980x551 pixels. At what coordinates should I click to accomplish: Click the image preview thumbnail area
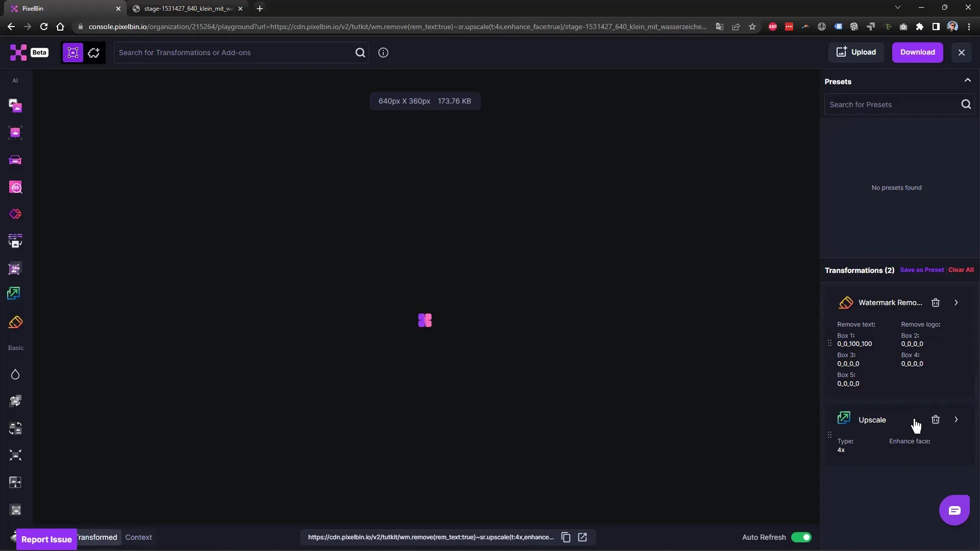[x=425, y=320]
